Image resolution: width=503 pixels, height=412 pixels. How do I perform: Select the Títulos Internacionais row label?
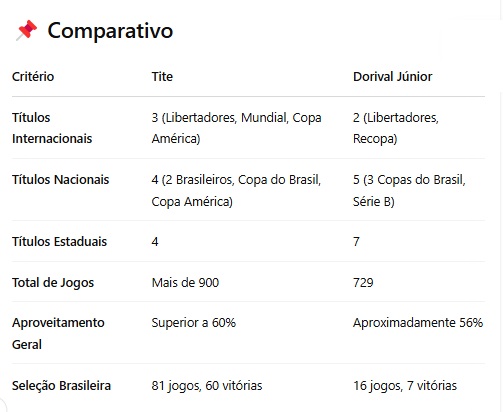click(52, 128)
